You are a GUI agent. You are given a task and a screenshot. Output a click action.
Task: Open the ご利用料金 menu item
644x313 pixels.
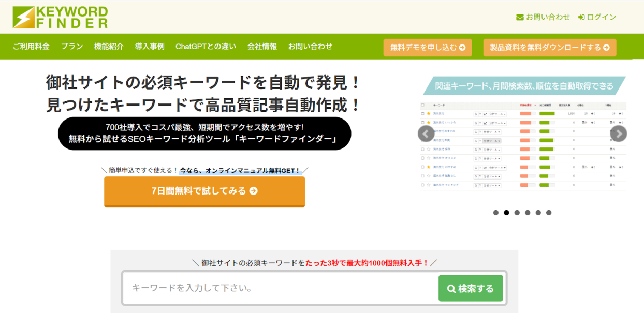[31, 47]
